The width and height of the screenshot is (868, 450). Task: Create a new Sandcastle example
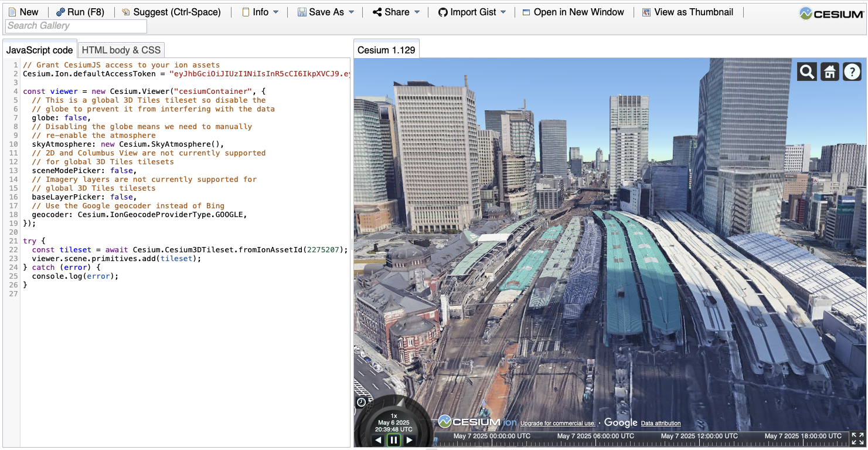point(23,11)
